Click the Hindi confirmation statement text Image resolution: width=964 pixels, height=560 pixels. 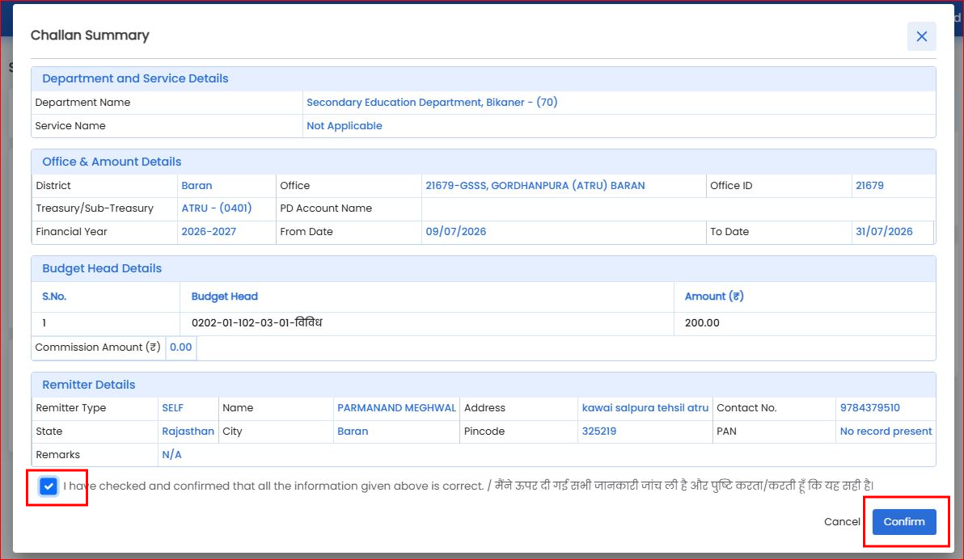[684, 486]
